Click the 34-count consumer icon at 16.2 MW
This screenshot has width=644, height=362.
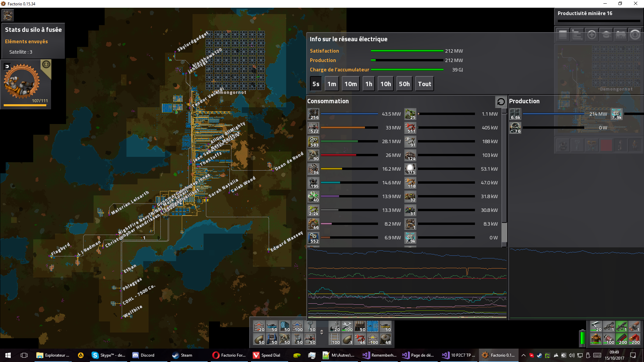pyautogui.click(x=313, y=169)
